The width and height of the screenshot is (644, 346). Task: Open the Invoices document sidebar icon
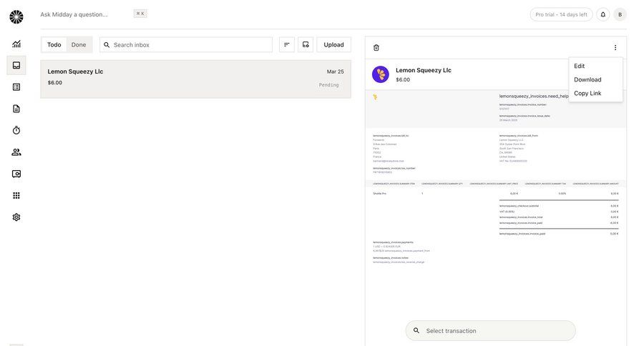[x=16, y=109]
